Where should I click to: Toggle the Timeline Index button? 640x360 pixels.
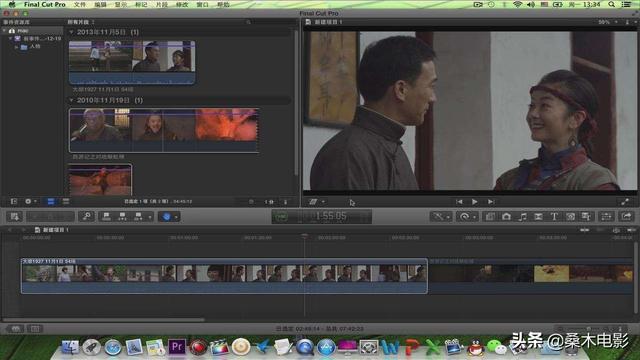(15, 329)
